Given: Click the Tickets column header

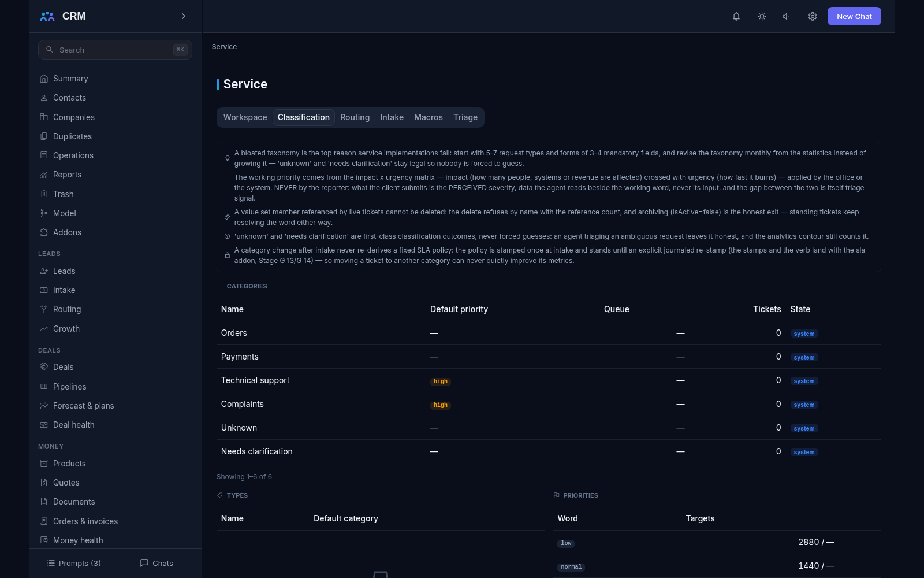Looking at the screenshot, I should (x=767, y=309).
